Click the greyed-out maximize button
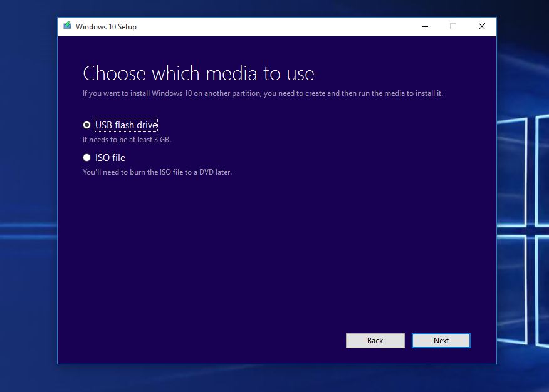Viewport: 549px width, 392px height. (x=453, y=26)
